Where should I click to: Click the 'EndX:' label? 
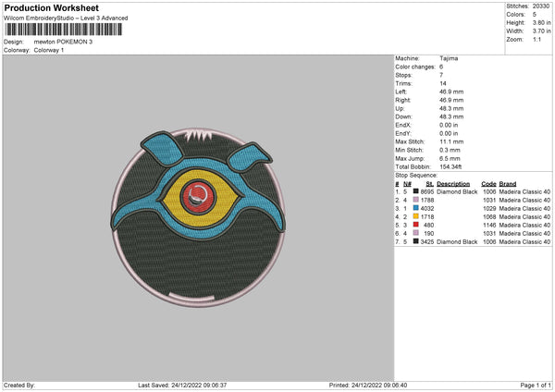point(403,125)
